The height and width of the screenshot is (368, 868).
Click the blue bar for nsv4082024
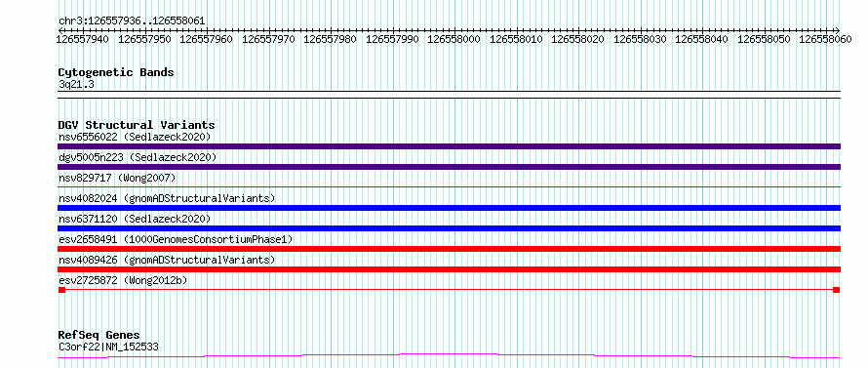[x=449, y=208]
